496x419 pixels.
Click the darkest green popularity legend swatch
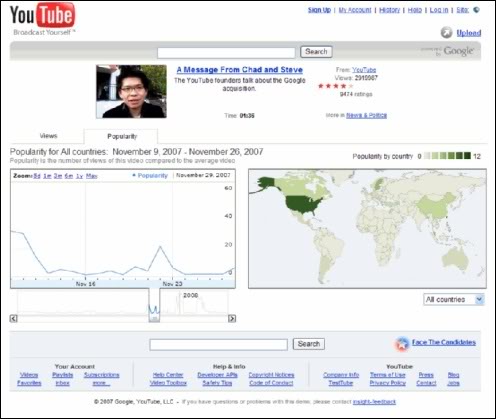(x=467, y=156)
